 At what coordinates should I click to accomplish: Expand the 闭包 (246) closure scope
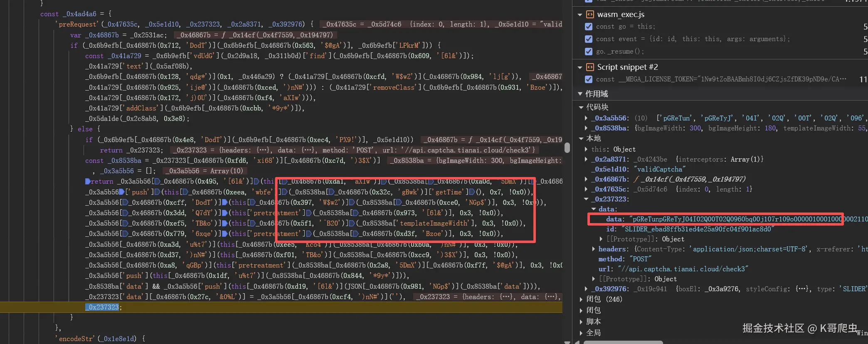pos(581,299)
